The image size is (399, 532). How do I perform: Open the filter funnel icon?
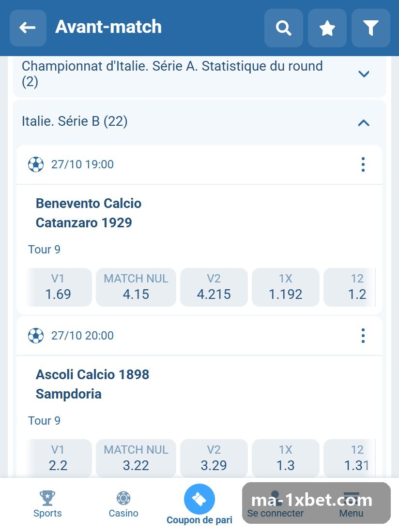(370, 28)
